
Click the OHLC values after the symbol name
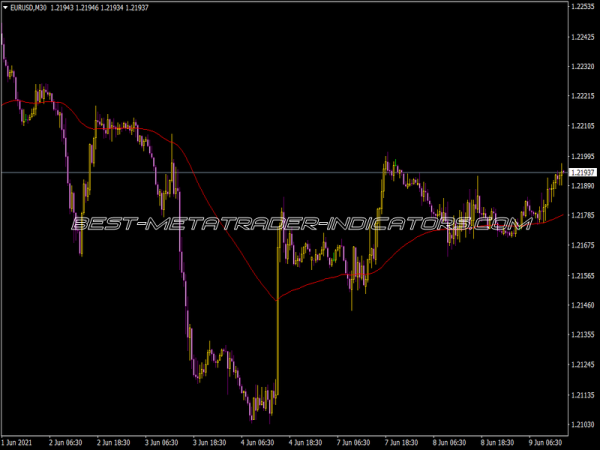click(103, 9)
